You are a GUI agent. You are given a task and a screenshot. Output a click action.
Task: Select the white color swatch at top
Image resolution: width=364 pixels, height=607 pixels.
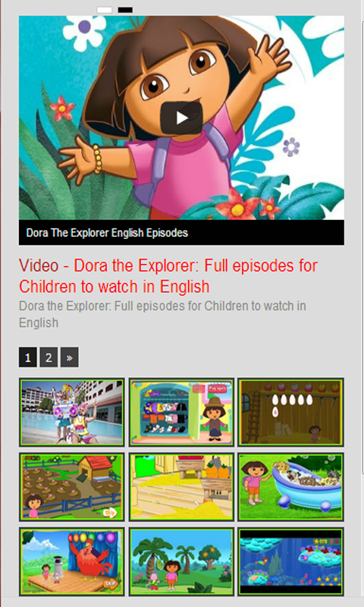105,10
